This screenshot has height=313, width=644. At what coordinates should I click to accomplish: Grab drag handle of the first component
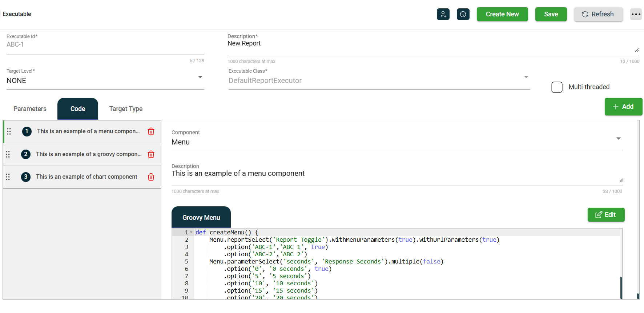coord(9,131)
